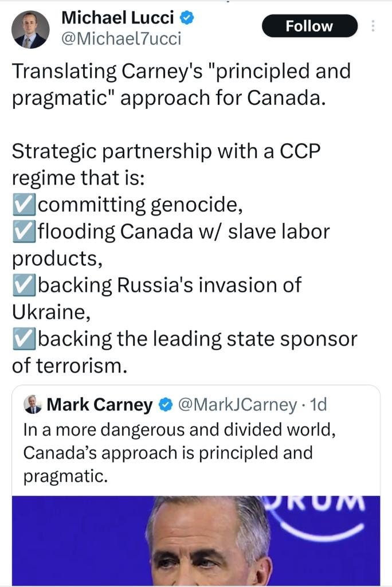Open Michael Lucci's profile avatar
Image resolution: width=392 pixels, height=587 pixels.
tap(30, 30)
